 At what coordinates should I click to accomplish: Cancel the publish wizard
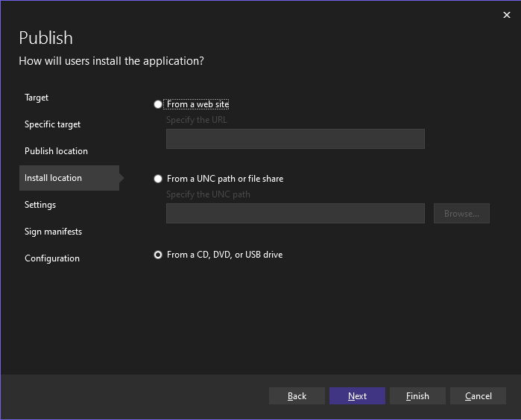(x=478, y=396)
